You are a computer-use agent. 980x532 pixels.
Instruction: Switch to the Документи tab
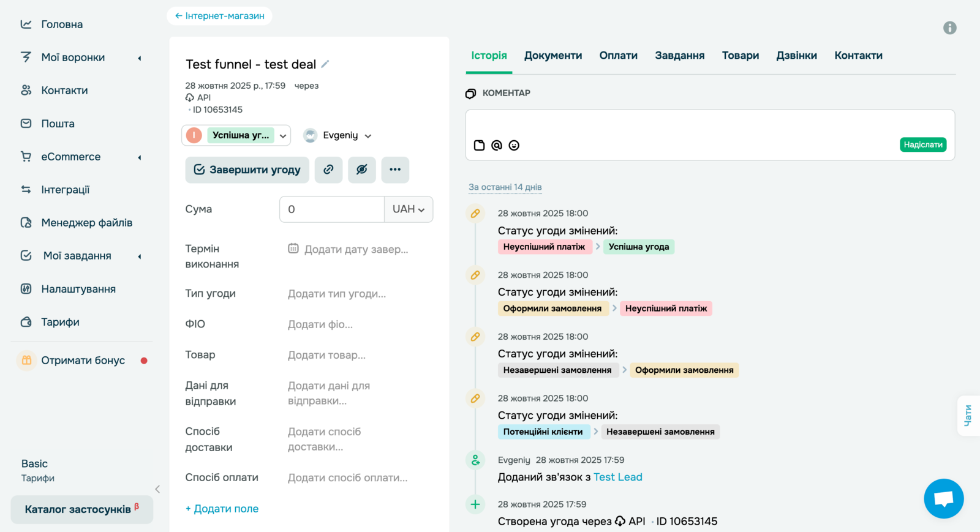(x=552, y=55)
